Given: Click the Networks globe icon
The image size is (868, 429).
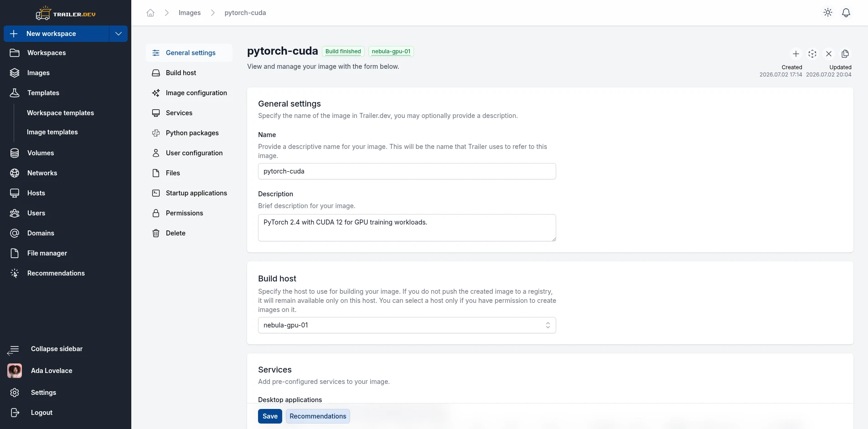Looking at the screenshot, I should [x=15, y=173].
